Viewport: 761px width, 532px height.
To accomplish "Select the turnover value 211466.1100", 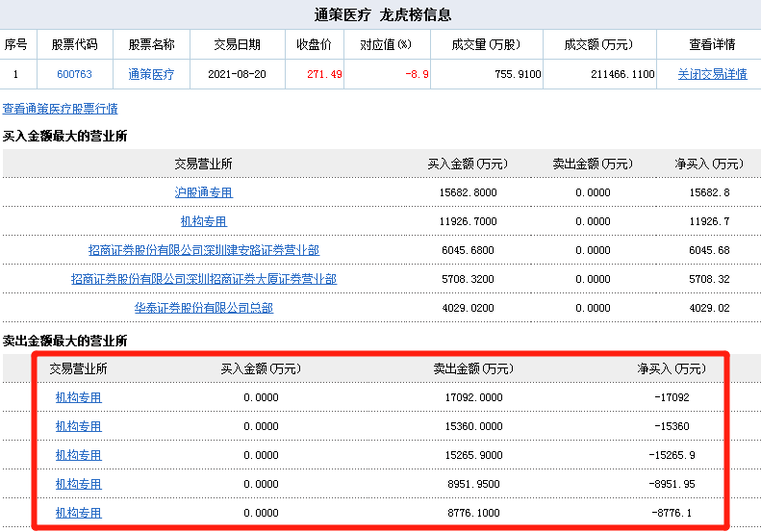I will pyautogui.click(x=622, y=74).
